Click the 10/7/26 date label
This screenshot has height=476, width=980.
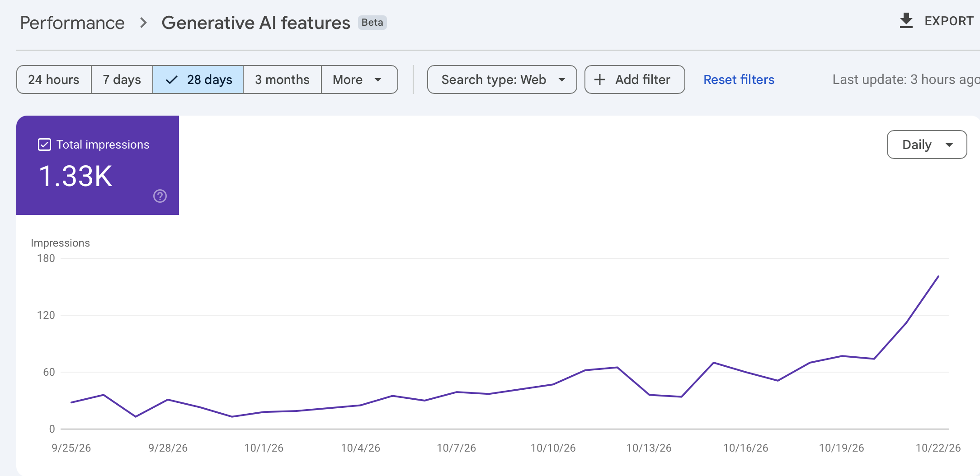457,448
